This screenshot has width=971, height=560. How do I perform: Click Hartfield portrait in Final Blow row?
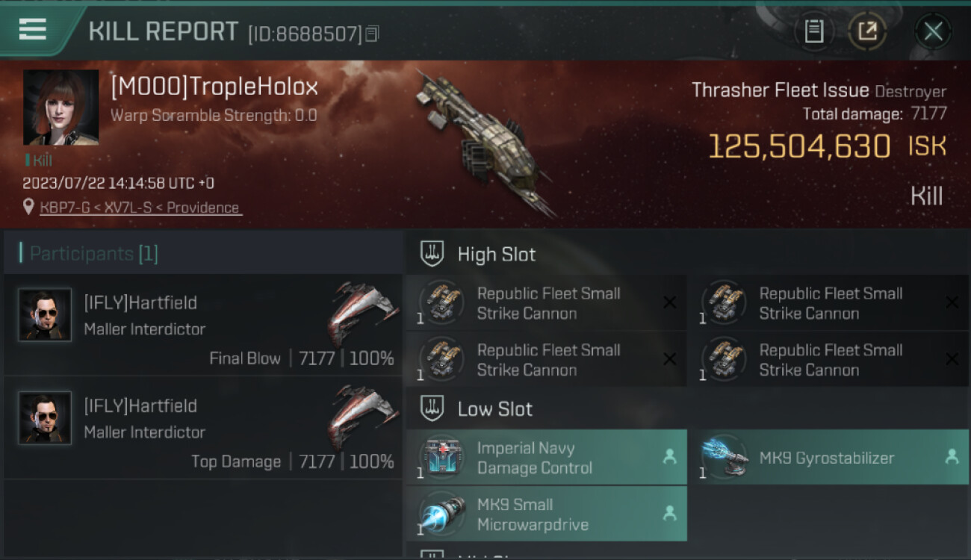tap(45, 315)
